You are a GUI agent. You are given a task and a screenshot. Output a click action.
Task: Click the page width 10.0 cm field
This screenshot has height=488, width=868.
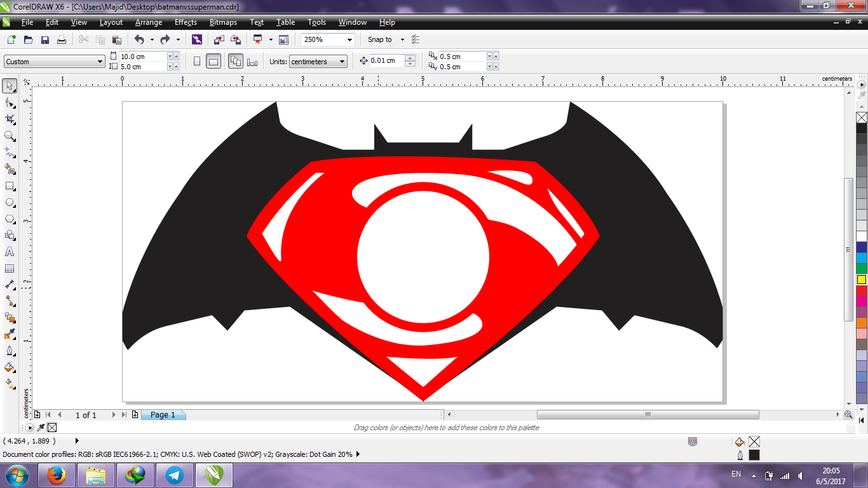point(142,57)
